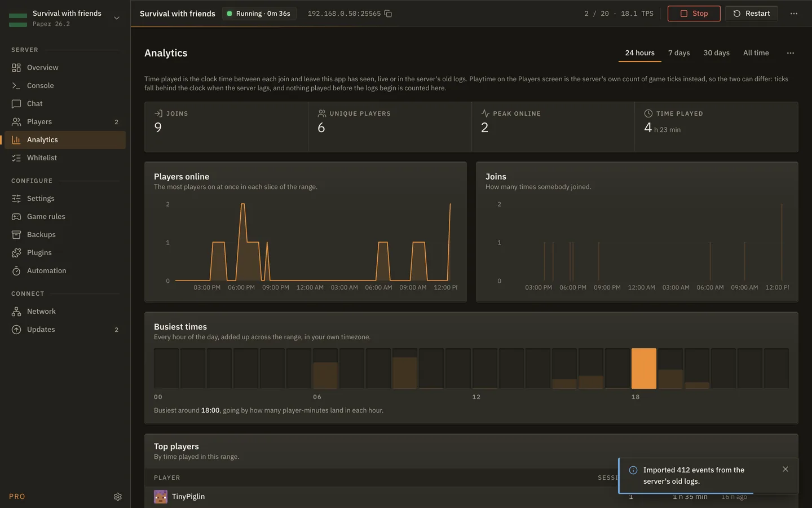
Task: Open the Whitelist page
Action: [65, 158]
